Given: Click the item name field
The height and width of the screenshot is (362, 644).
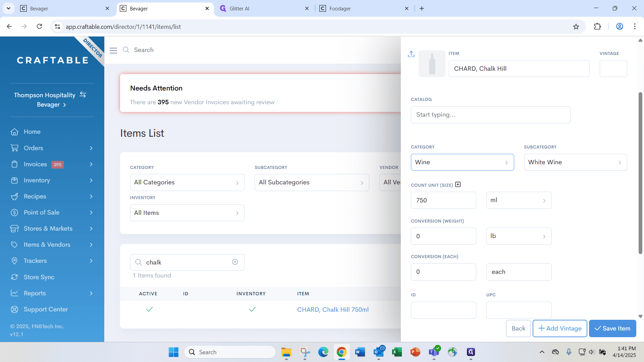Looking at the screenshot, I should click(x=519, y=69).
